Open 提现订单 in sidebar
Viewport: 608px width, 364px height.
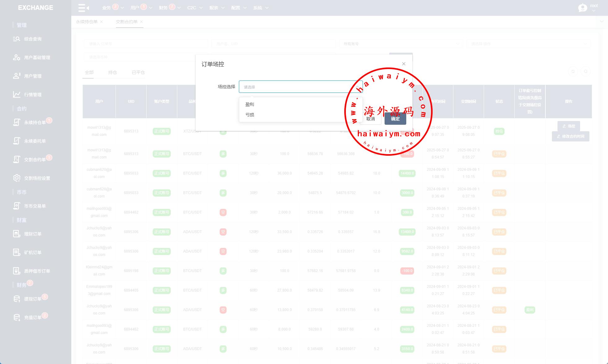tap(33, 299)
